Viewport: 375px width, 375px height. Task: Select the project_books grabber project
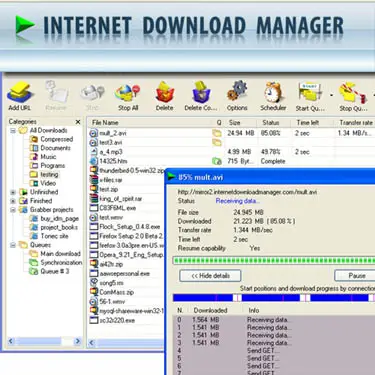[54, 227]
